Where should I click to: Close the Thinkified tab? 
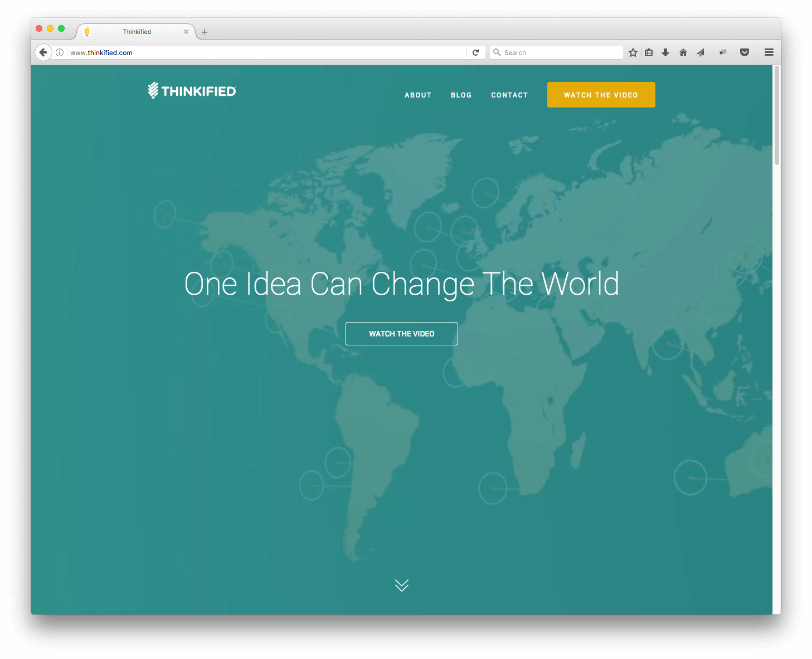(186, 32)
